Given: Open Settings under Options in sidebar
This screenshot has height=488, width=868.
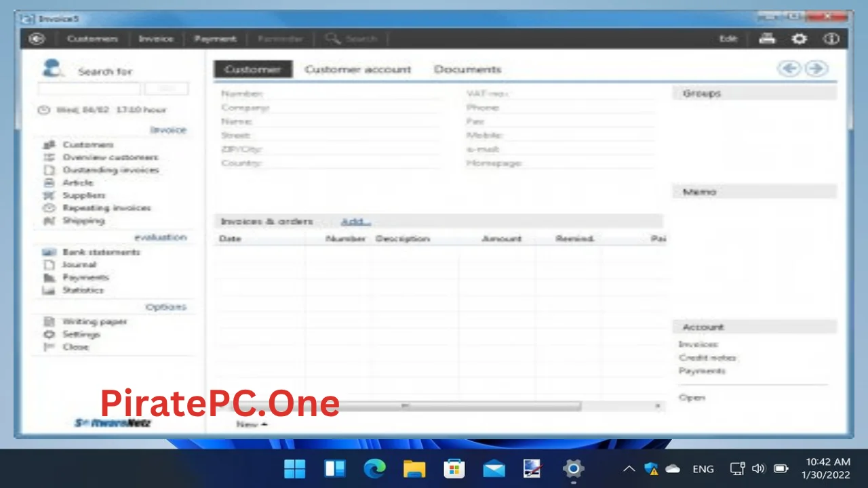Looking at the screenshot, I should click(81, 334).
